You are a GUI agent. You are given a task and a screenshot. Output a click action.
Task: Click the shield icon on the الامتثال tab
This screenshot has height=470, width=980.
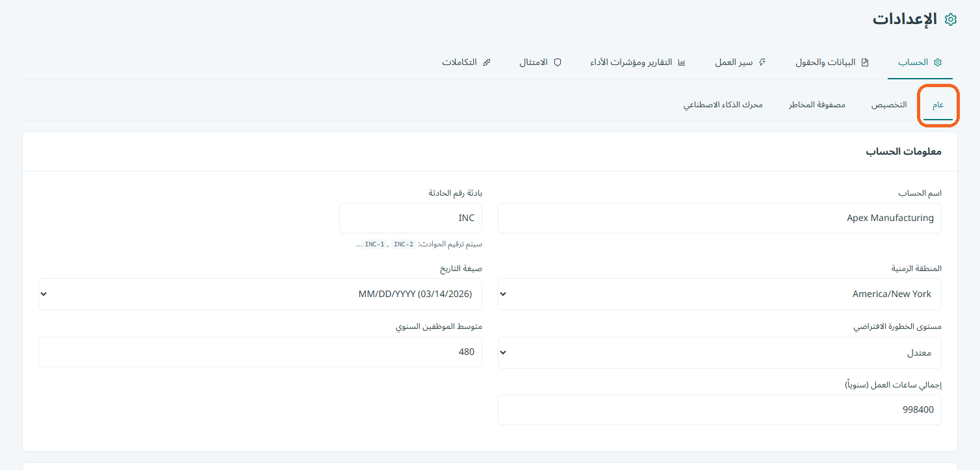tap(557, 62)
